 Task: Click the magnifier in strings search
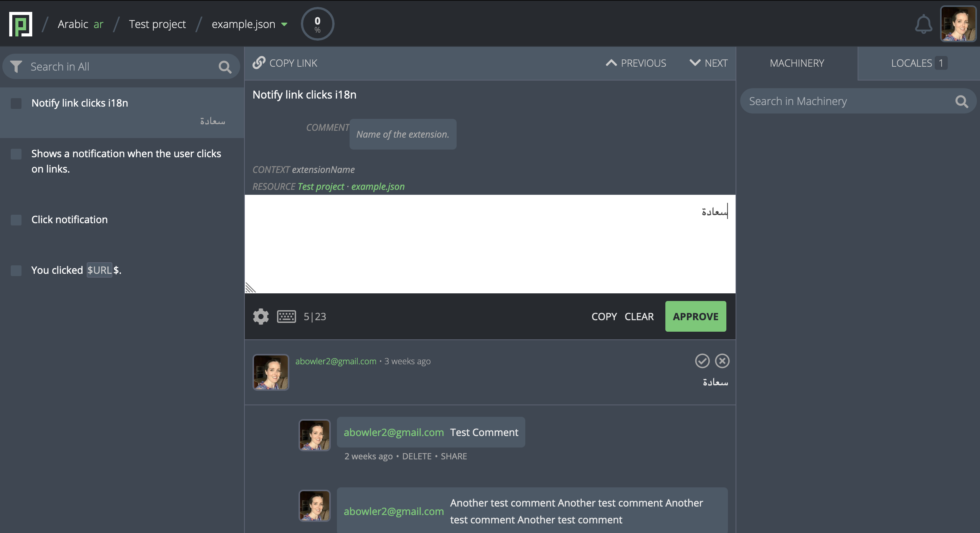point(225,67)
